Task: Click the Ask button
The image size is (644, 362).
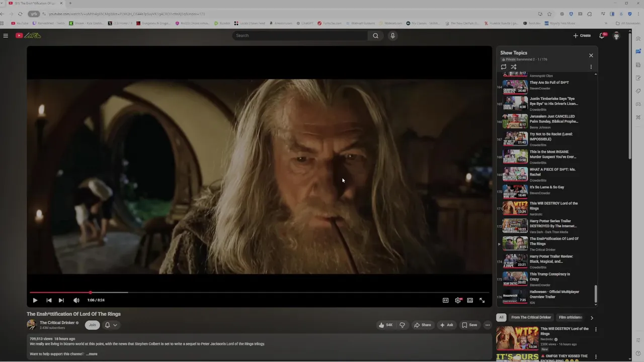Action: [x=446, y=325]
